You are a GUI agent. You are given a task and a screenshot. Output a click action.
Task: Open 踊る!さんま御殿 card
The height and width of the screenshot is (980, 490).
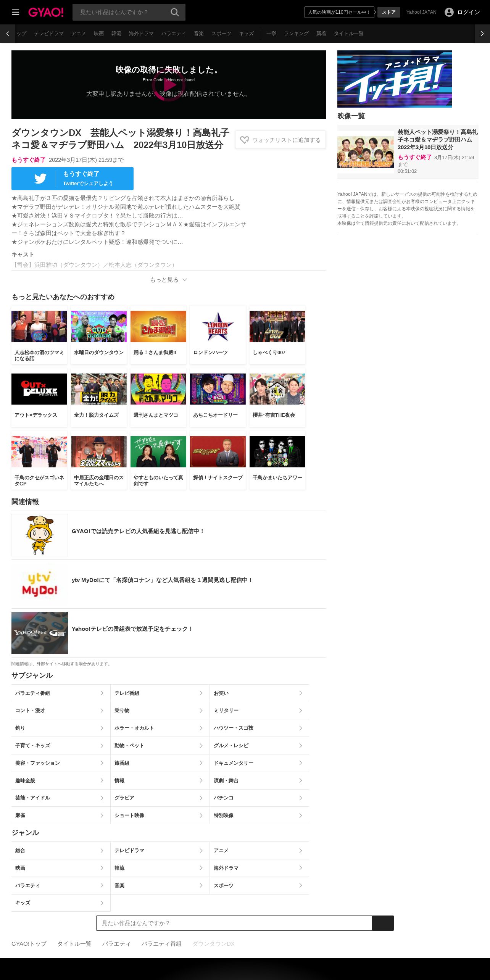click(158, 335)
